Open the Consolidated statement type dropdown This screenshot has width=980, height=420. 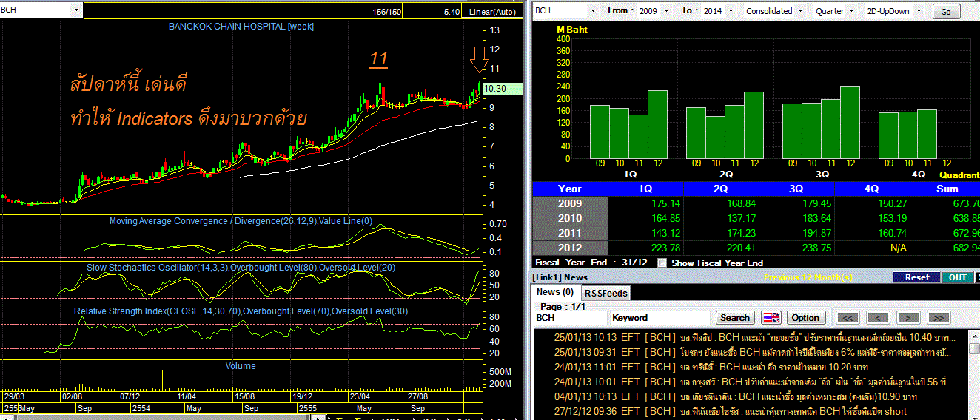799,11
